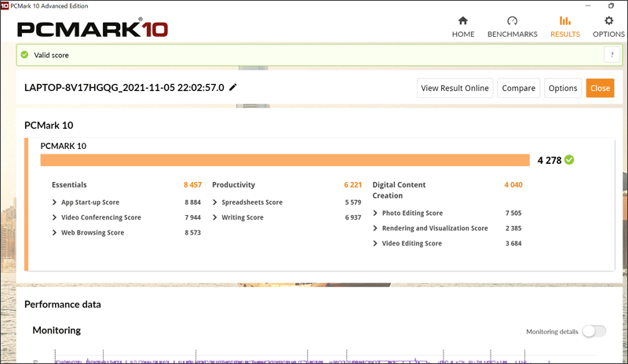628x364 pixels.
Task: Switch to the BENCHMARKS tab label
Action: click(x=513, y=34)
